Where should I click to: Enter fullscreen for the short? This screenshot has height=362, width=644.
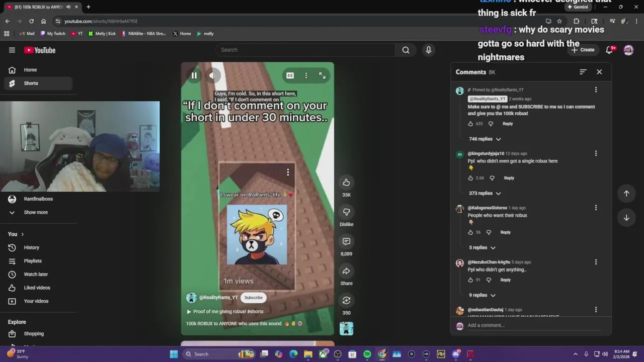pos(322,75)
